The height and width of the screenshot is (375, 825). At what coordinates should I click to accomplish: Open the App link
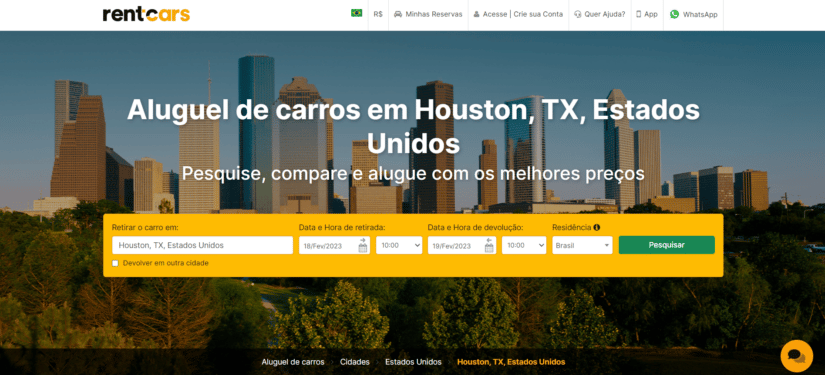click(647, 14)
